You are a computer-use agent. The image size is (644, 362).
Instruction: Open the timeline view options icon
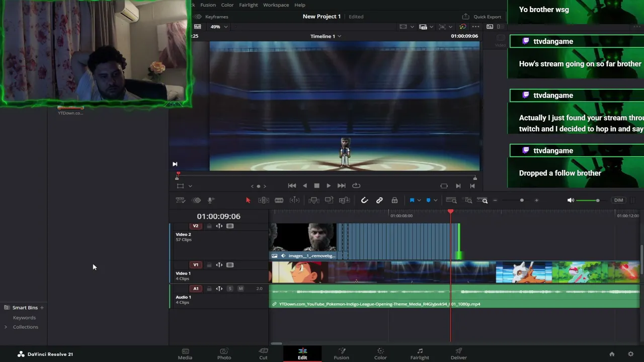click(x=180, y=200)
